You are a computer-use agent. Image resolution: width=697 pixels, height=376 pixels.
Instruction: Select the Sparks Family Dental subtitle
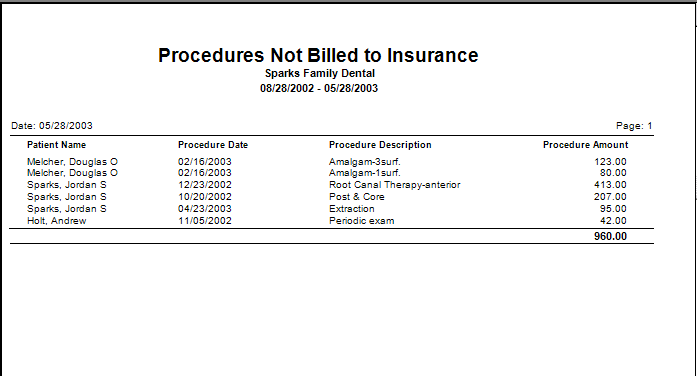(320, 73)
